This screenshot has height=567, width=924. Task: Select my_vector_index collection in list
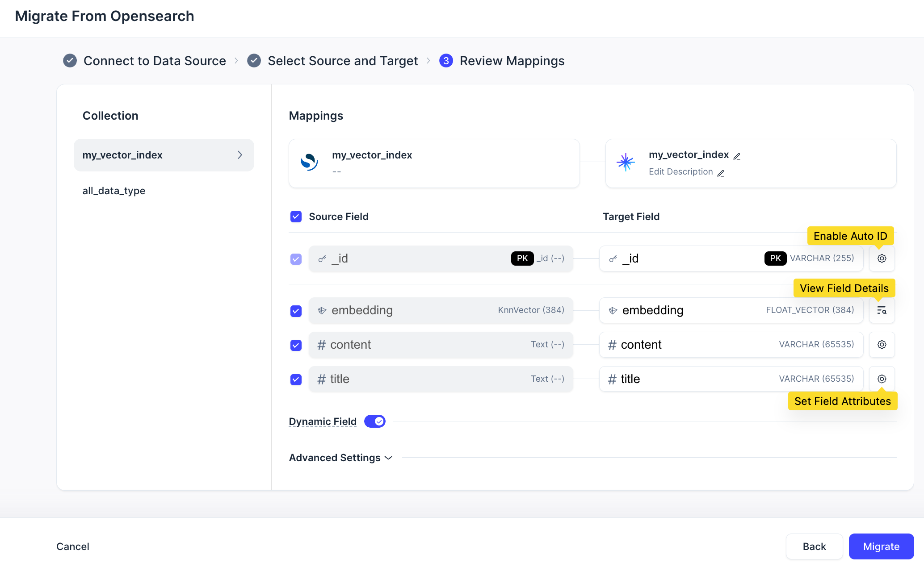164,155
